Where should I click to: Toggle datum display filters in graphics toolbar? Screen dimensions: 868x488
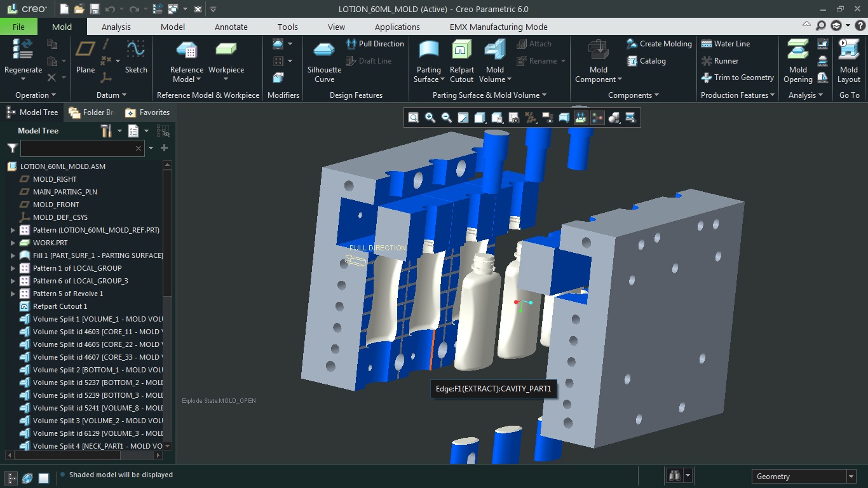531,118
